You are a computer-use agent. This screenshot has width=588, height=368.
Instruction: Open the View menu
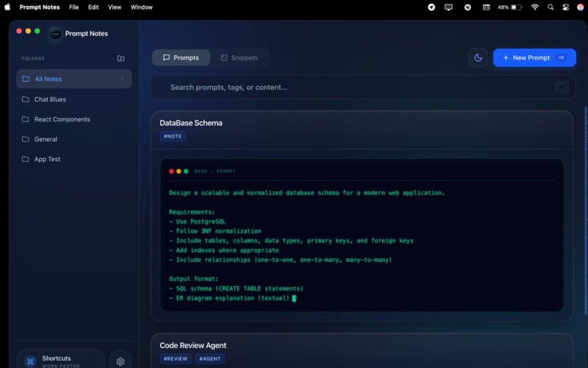point(115,7)
